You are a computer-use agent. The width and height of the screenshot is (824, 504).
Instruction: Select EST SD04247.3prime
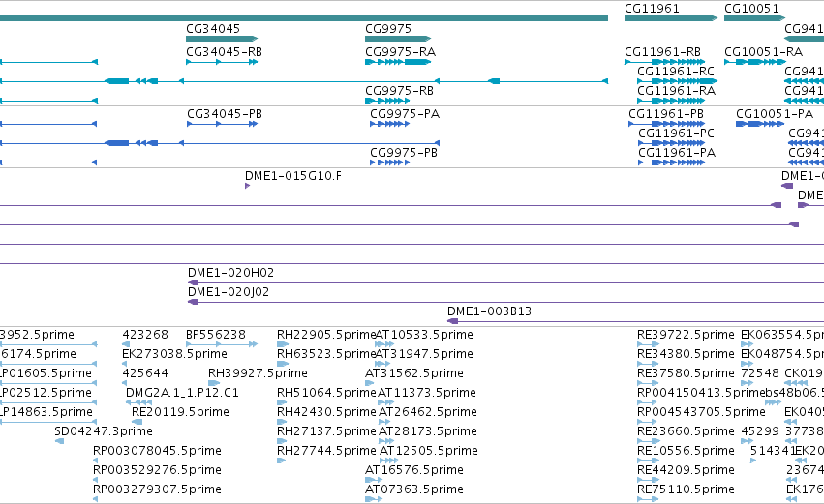[x=104, y=431]
